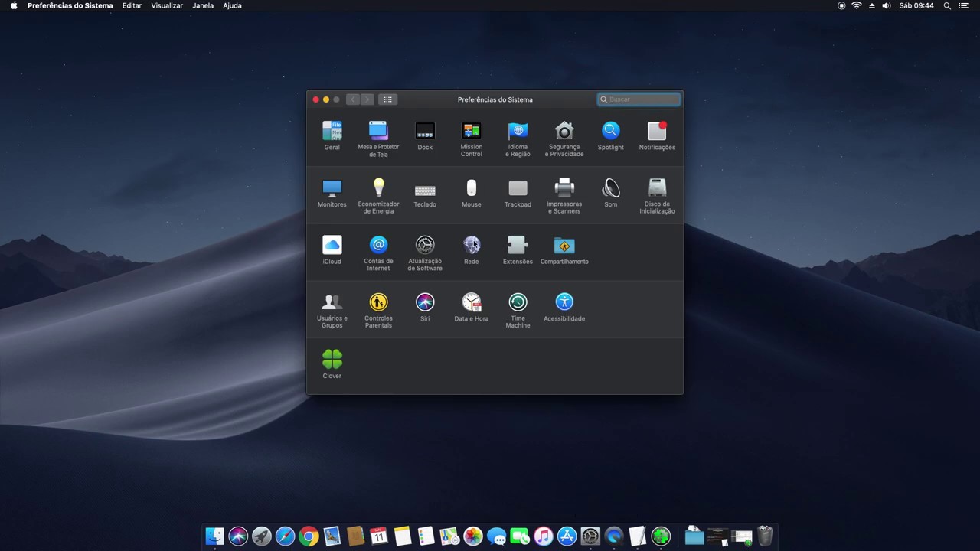
Task: Open the Trash in the Dock
Action: [765, 536]
